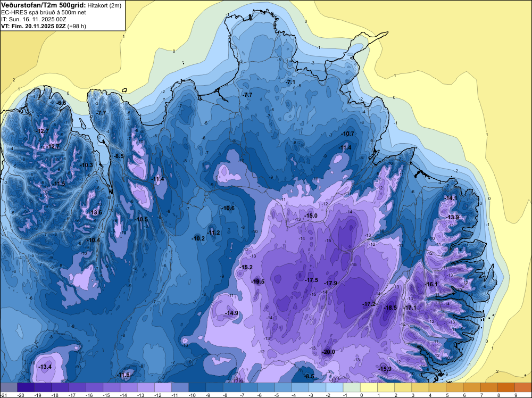This screenshot has height=398, width=532.
Task: Click the -14.1 temperature label
Action: [x=451, y=198]
